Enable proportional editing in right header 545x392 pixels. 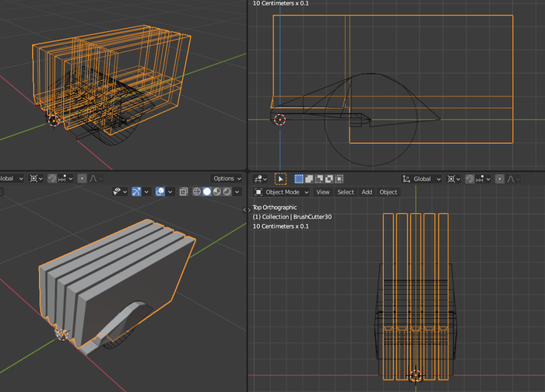tap(499, 179)
